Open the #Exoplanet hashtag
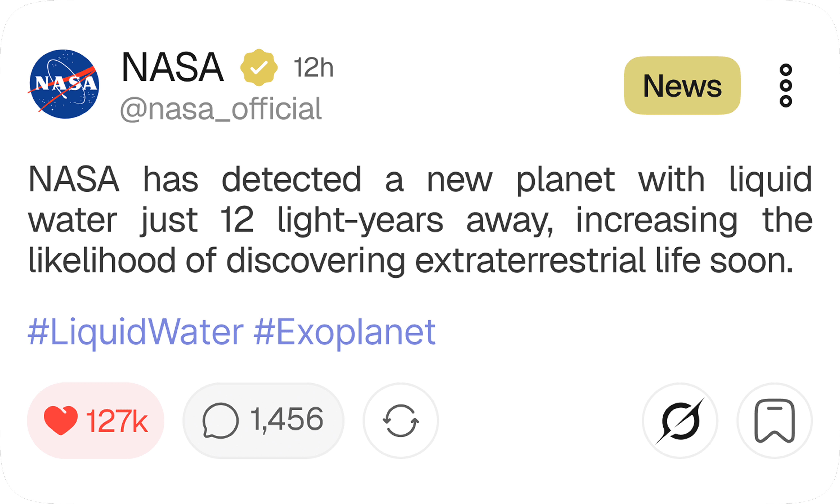Image resolution: width=840 pixels, height=504 pixels. coord(345,332)
